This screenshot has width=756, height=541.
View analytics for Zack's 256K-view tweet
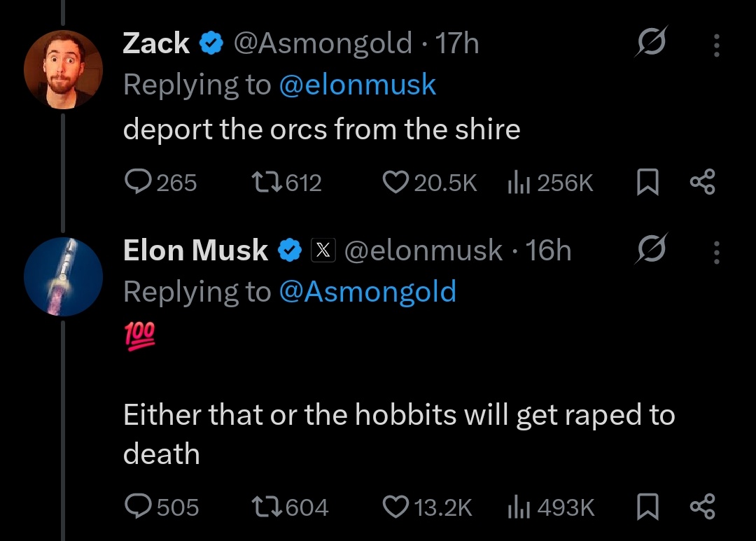pyautogui.click(x=518, y=183)
